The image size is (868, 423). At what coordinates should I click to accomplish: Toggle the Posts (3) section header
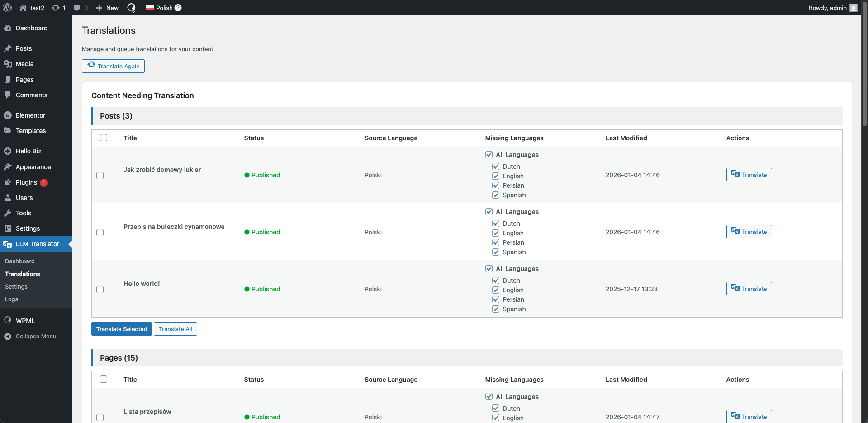pyautogui.click(x=116, y=116)
